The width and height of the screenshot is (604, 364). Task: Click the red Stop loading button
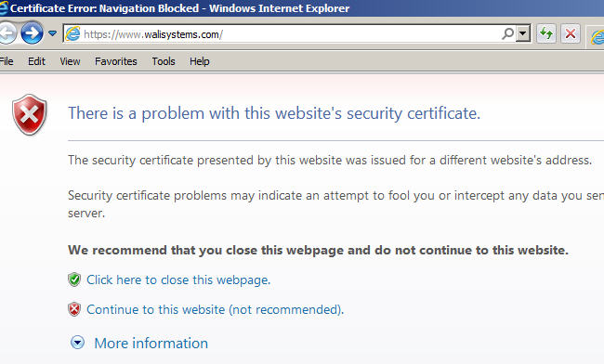pyautogui.click(x=571, y=33)
